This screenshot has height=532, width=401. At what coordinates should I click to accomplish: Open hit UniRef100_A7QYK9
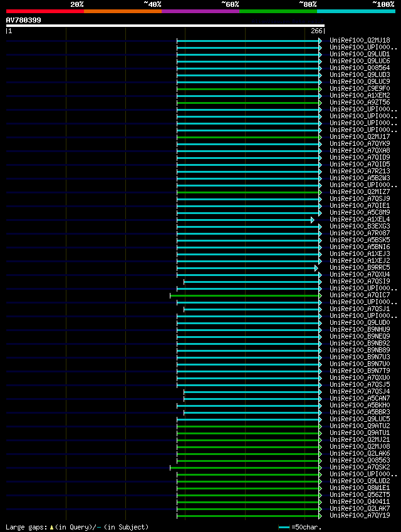(360, 143)
